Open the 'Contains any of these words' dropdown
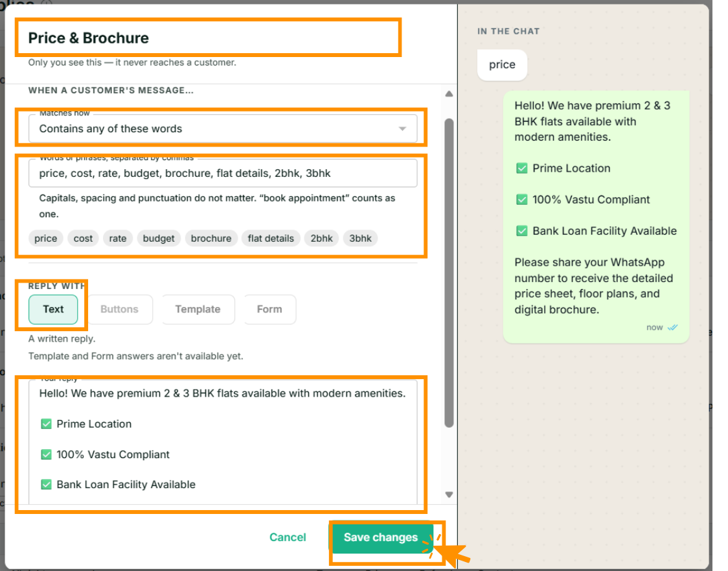 (223, 129)
